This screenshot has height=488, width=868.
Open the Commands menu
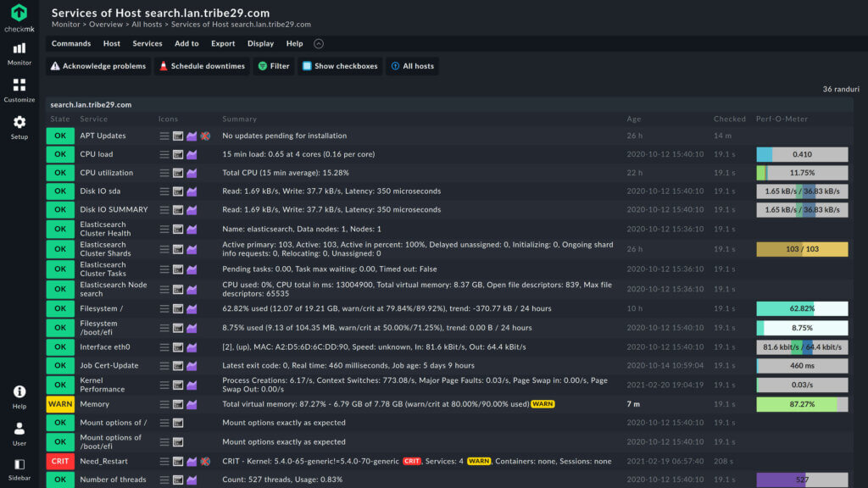71,43
